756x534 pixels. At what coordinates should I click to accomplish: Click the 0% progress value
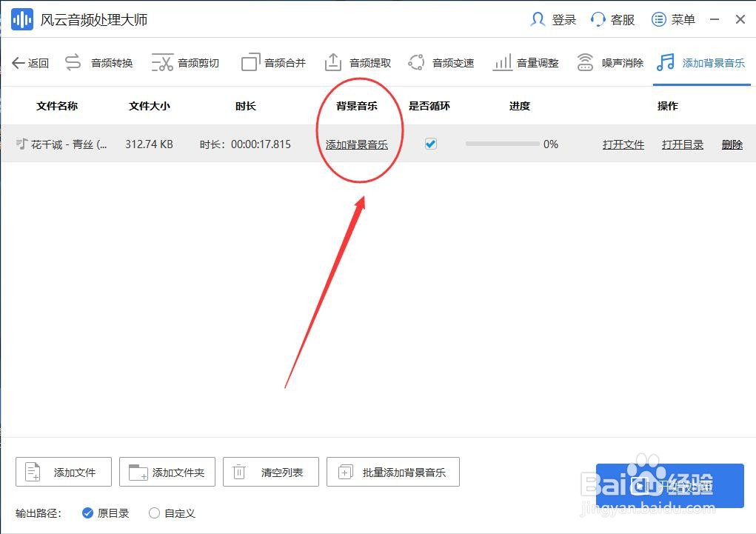tap(551, 144)
